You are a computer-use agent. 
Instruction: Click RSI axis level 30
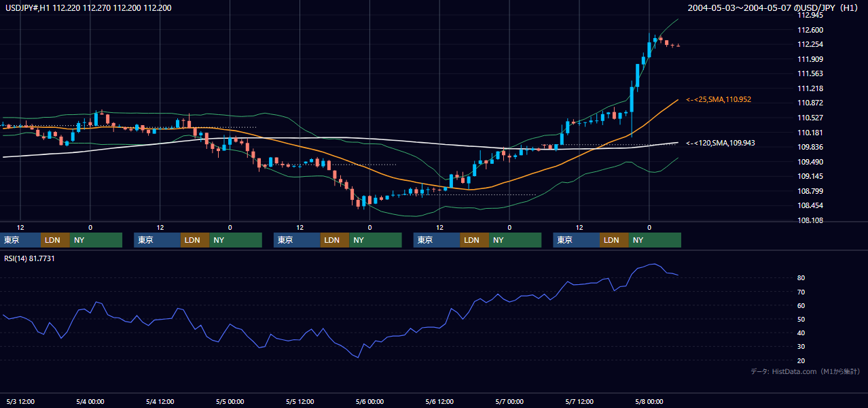[x=802, y=347]
